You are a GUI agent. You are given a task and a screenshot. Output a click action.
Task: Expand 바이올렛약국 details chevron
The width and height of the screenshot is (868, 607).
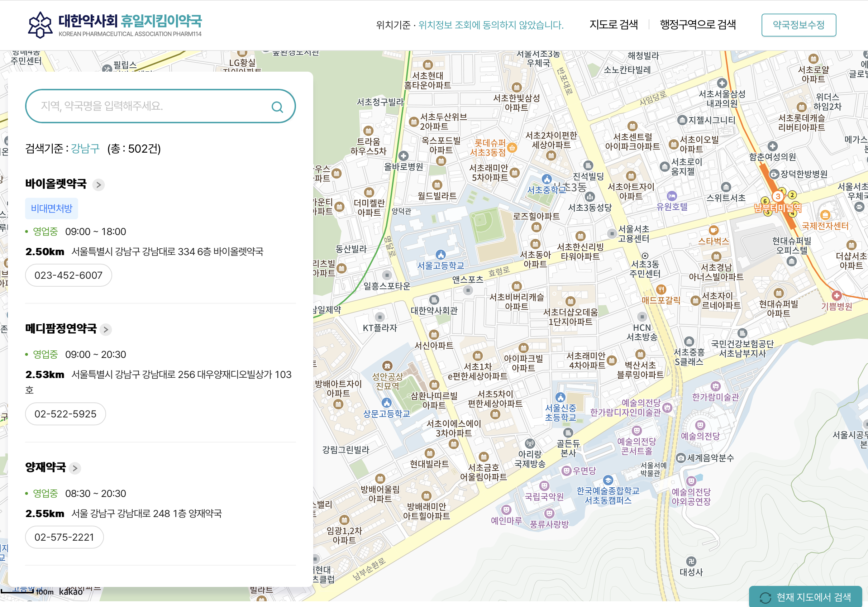pyautogui.click(x=99, y=185)
